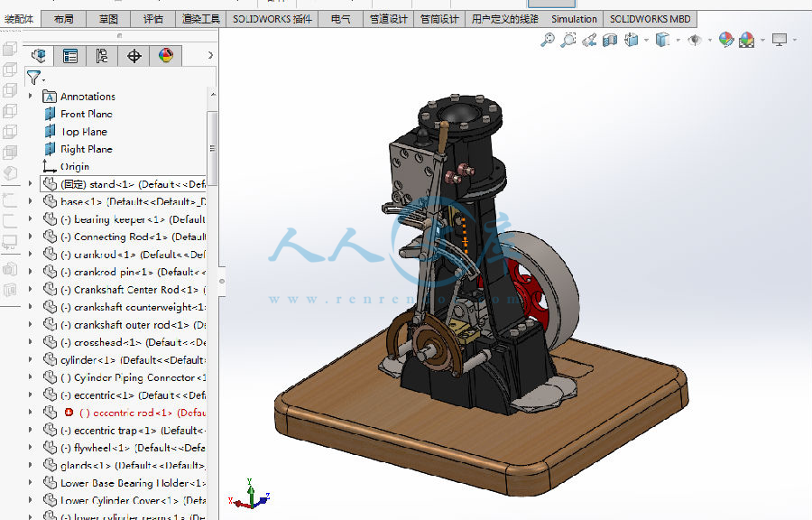This screenshot has height=520, width=812.
Task: Expand the stand<1> component node
Action: tap(30, 184)
